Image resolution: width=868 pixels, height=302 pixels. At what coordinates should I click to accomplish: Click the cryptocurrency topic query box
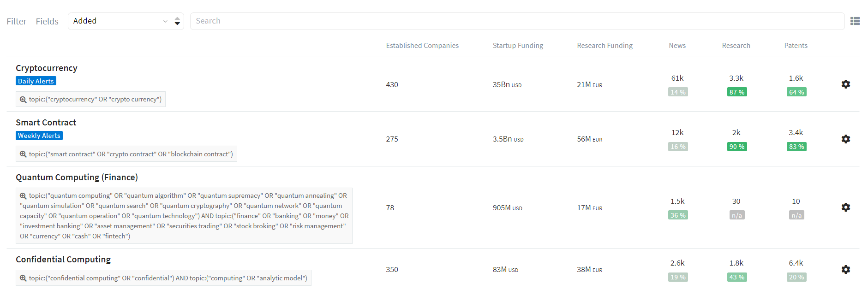[x=90, y=100]
